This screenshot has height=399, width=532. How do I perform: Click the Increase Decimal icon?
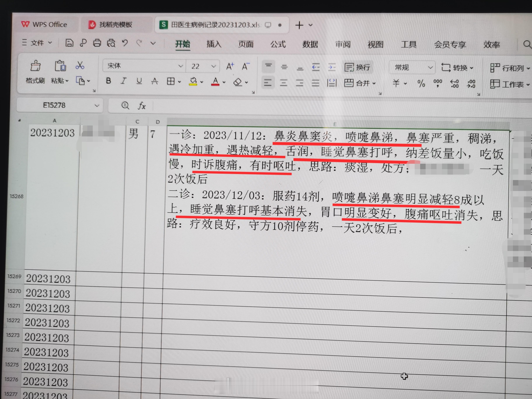pos(455,84)
